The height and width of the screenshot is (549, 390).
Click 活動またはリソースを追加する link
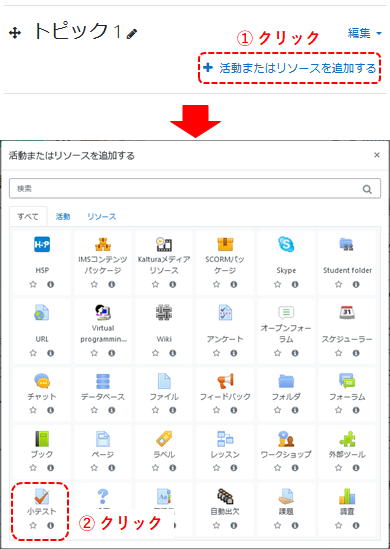pyautogui.click(x=290, y=68)
